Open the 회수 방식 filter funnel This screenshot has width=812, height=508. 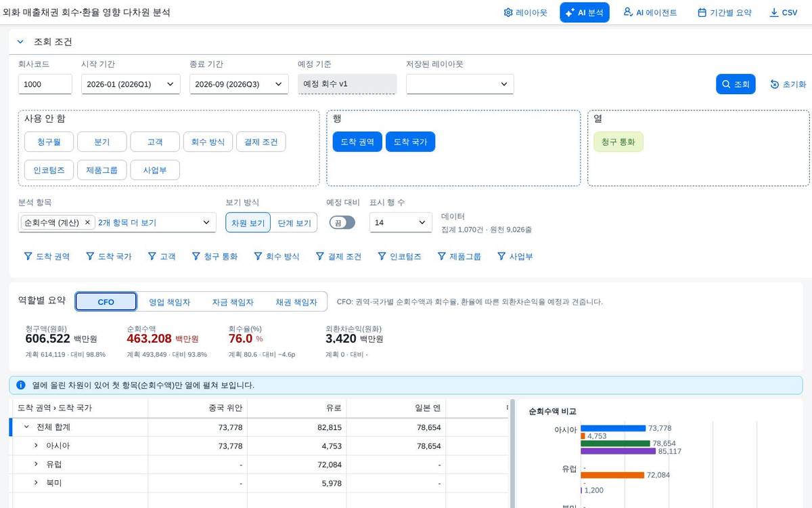point(258,257)
